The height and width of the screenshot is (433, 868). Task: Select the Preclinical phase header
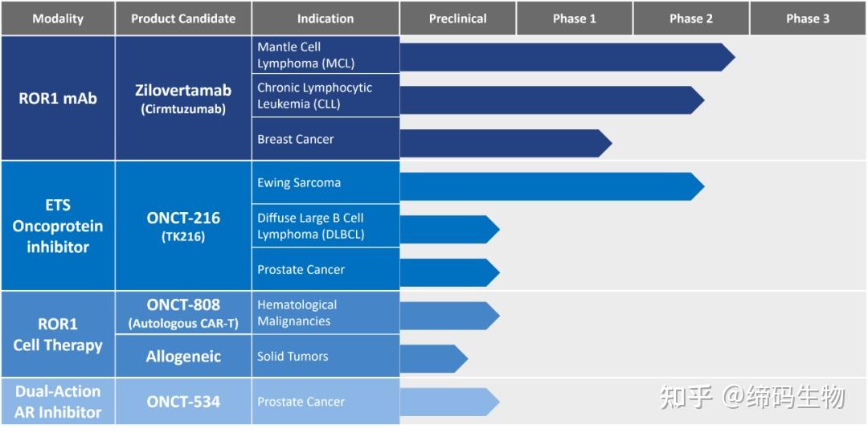point(457,18)
